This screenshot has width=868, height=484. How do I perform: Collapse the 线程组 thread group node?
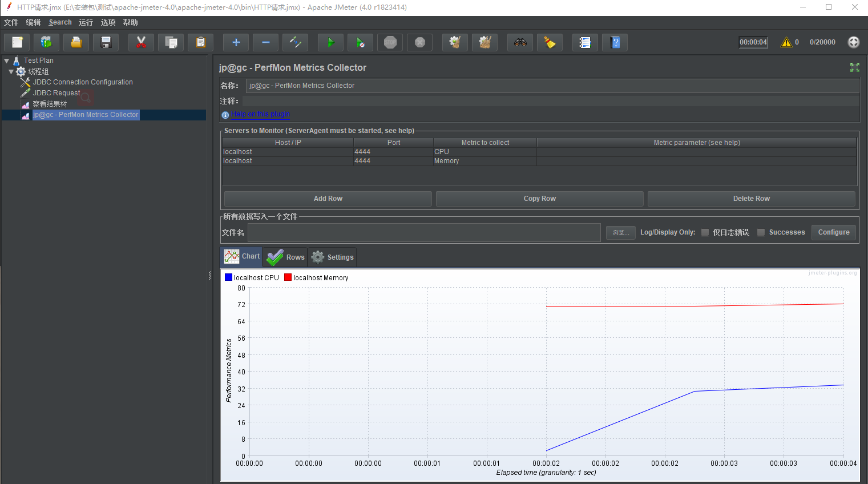coord(11,72)
